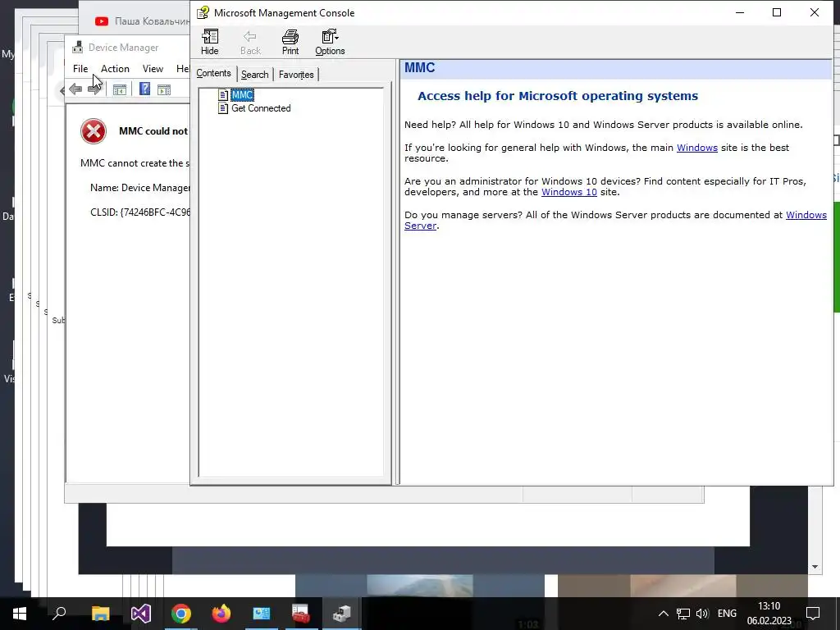840x630 pixels.
Task: Click the red toolbox taskbar icon
Action: (x=301, y=614)
